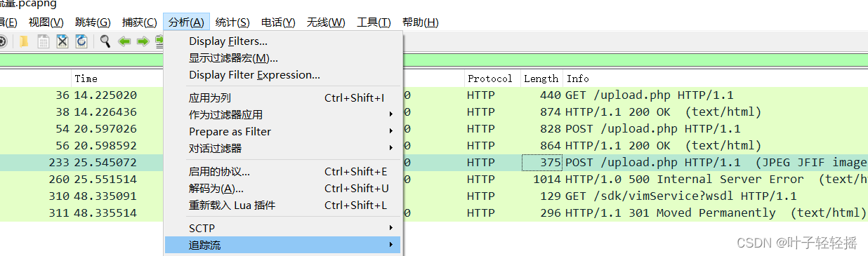The width and height of the screenshot is (868, 256).
Task: Open the 捕获(C) menu
Action: tap(139, 22)
